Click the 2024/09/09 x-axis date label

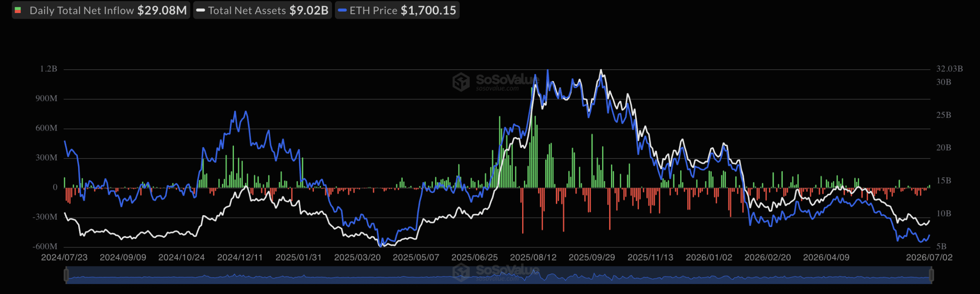(x=123, y=257)
